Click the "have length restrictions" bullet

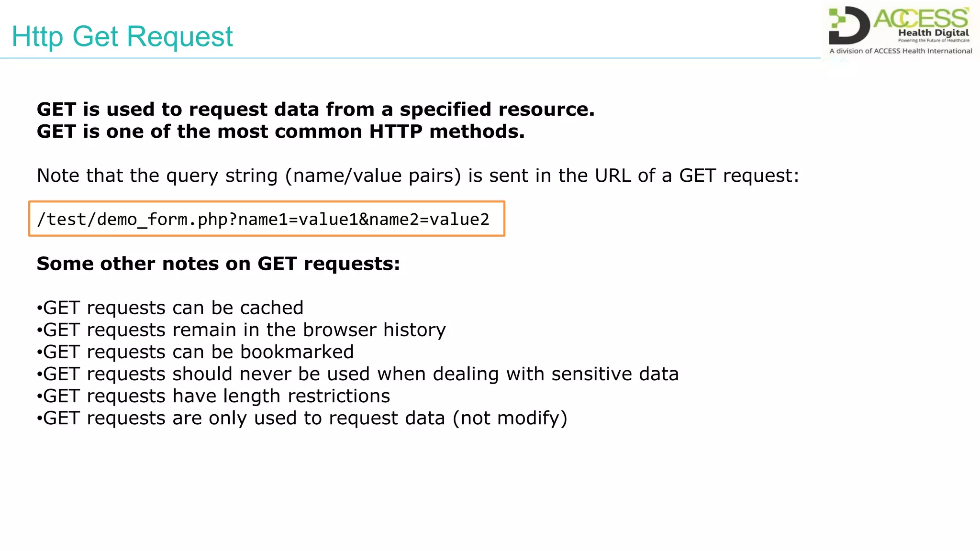pyautogui.click(x=213, y=396)
